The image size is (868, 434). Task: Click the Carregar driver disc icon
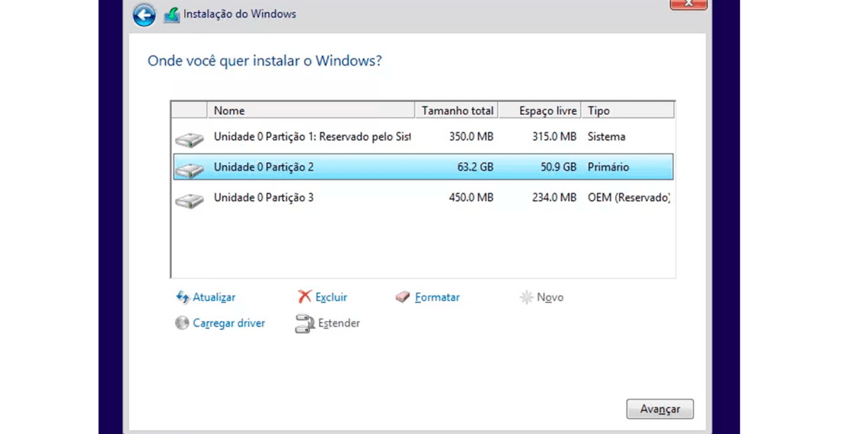coord(182,323)
